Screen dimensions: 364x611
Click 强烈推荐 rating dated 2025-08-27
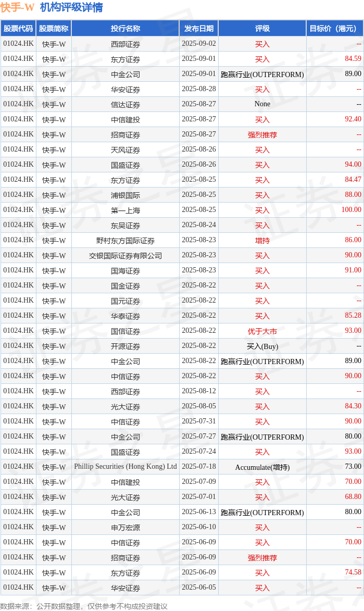coord(262,134)
